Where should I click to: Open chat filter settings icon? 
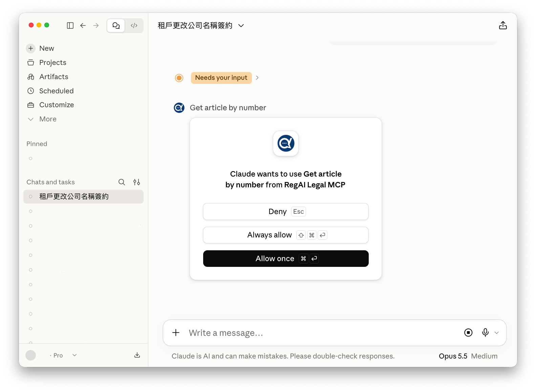(136, 182)
